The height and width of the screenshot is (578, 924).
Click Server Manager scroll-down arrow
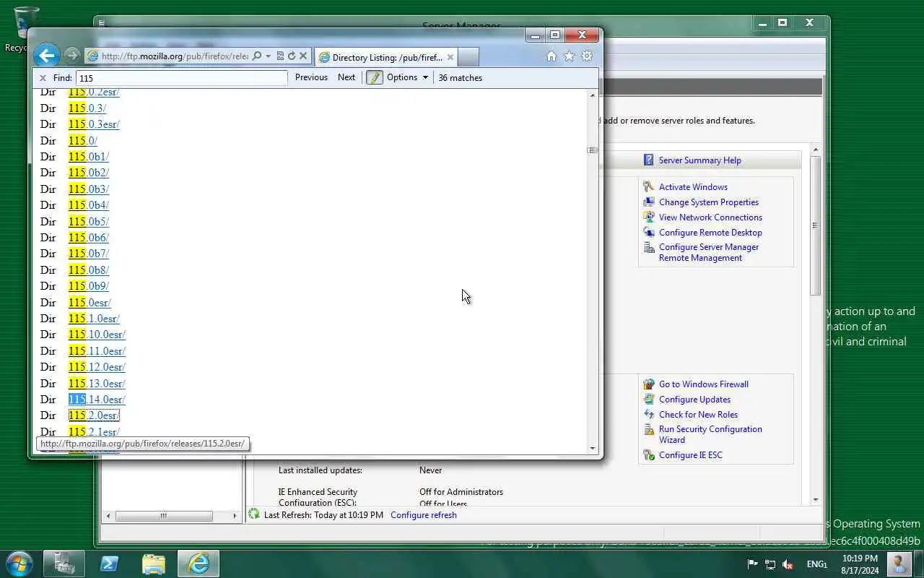pyautogui.click(x=816, y=500)
